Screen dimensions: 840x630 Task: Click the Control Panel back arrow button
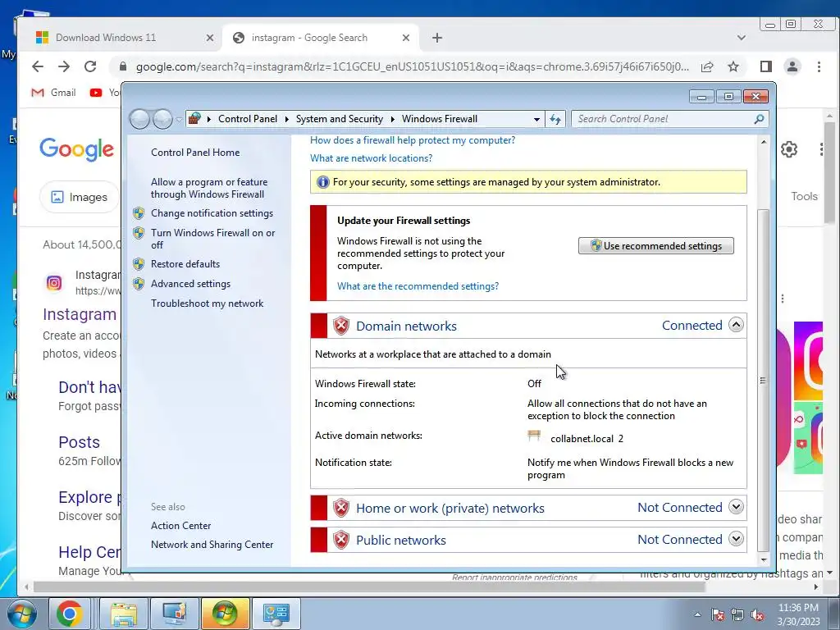point(139,119)
